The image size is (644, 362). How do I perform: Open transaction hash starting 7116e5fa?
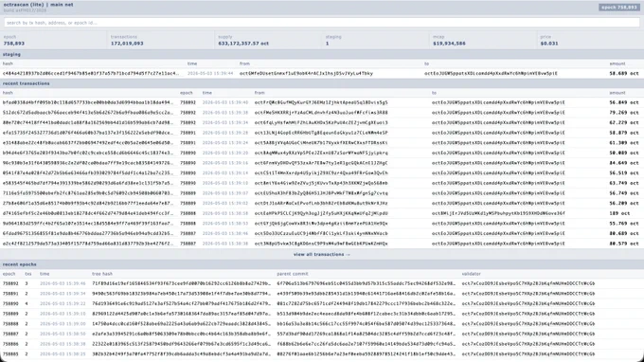pyautogui.click(x=88, y=193)
